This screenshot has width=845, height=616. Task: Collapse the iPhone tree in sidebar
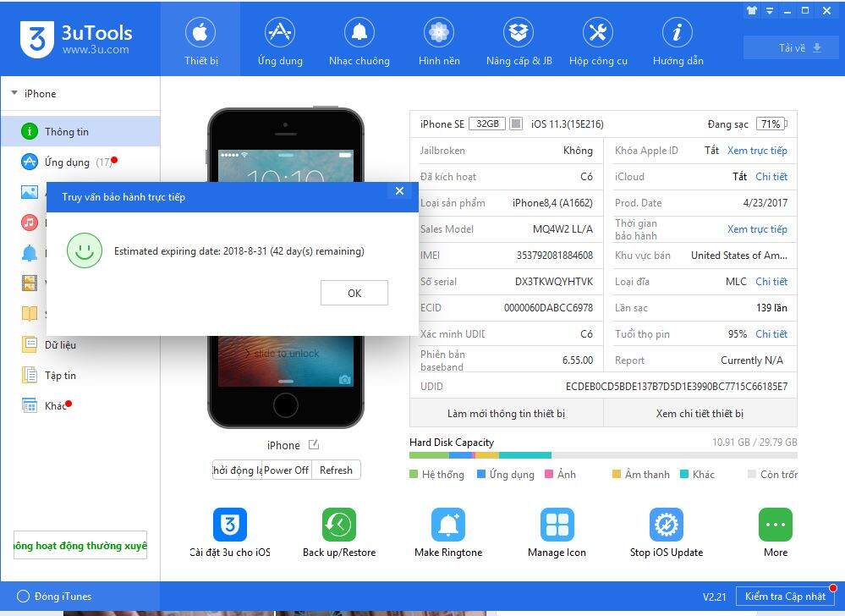coord(14,94)
